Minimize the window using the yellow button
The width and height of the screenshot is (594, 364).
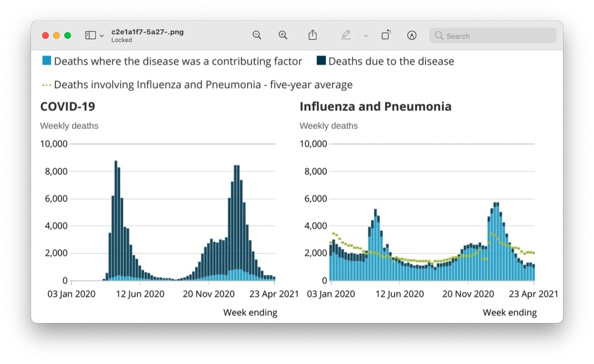(57, 35)
